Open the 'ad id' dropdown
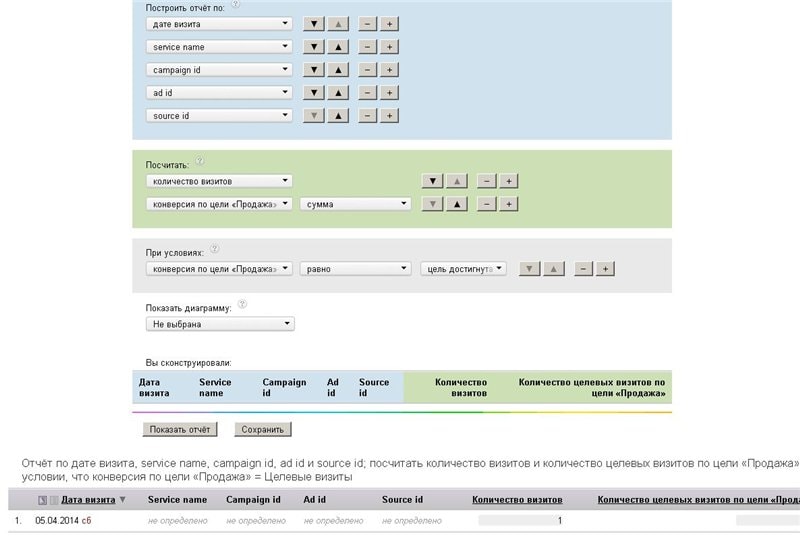 click(x=219, y=92)
